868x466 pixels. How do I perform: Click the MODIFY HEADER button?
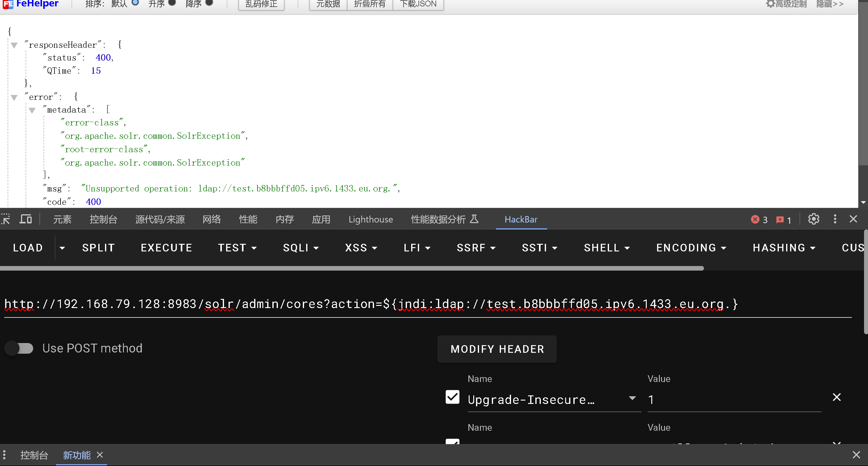(497, 349)
